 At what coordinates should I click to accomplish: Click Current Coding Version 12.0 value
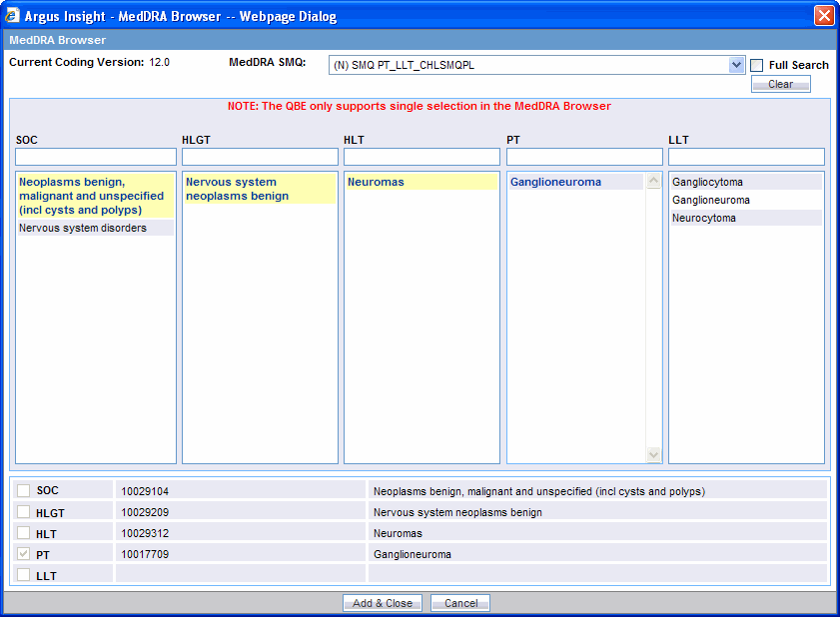[x=159, y=62]
